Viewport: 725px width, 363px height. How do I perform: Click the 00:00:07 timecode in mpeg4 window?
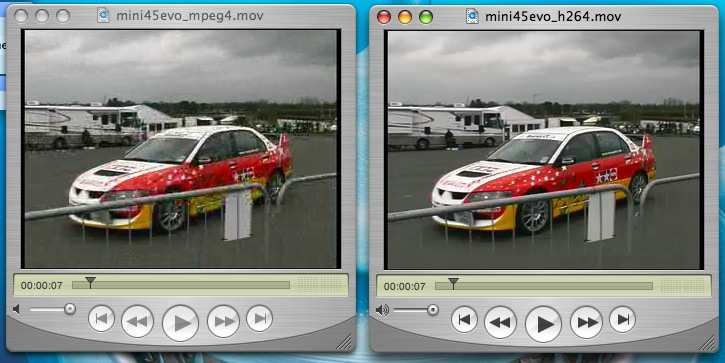point(42,286)
